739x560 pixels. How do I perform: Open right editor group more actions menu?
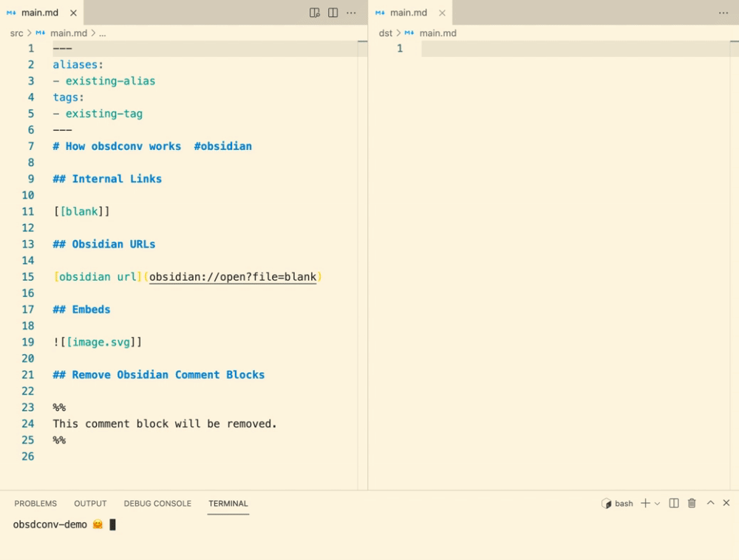(723, 13)
